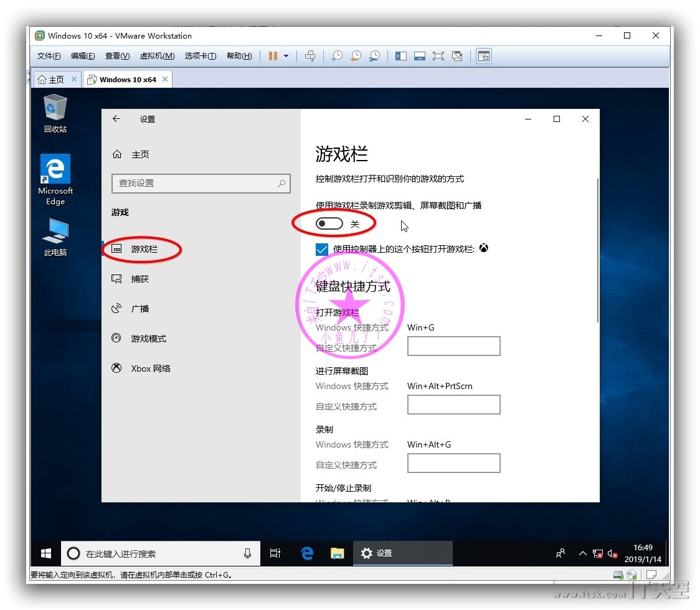Screen dimensions: 700x610
Task: Click the 键盘快捷方式 heading
Action: [x=352, y=286]
